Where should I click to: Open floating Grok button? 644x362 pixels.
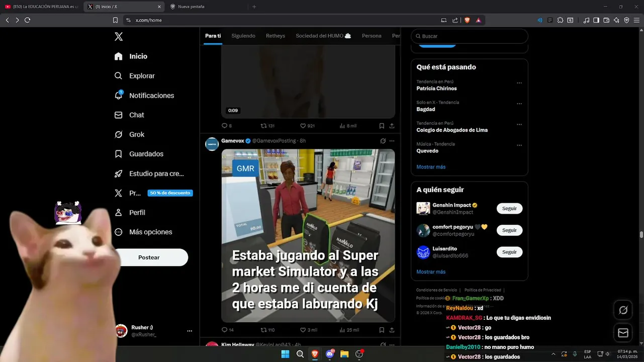(623, 310)
